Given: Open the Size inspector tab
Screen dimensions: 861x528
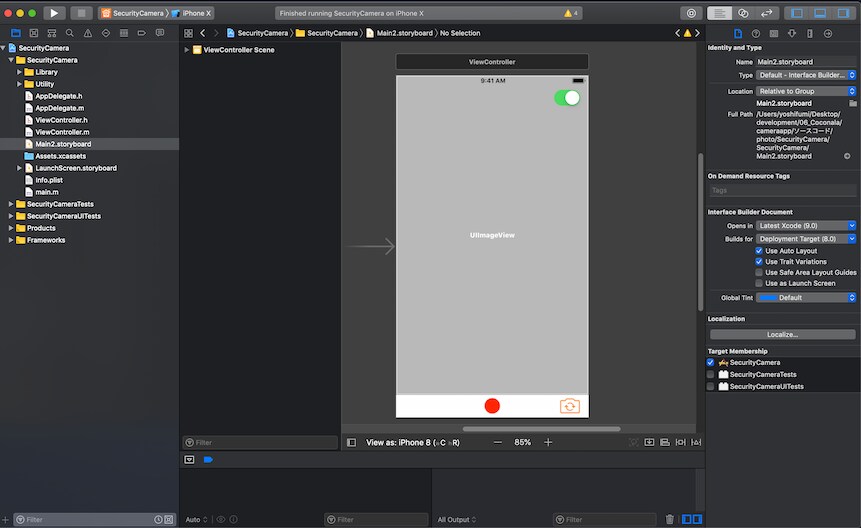Looking at the screenshot, I should (809, 33).
